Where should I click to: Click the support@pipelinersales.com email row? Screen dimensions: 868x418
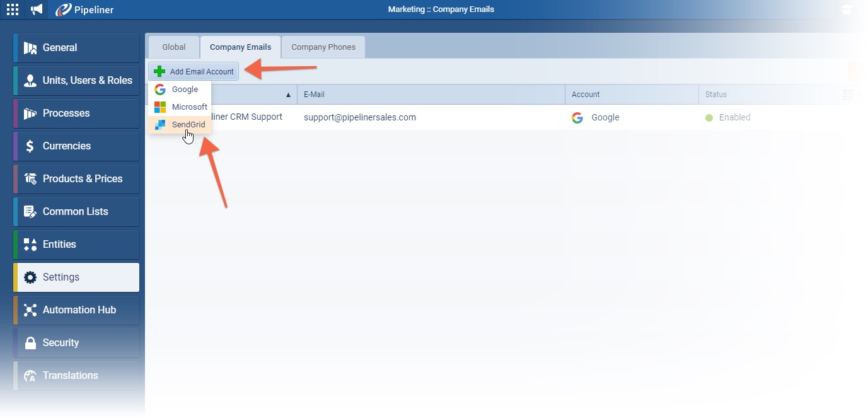[359, 117]
